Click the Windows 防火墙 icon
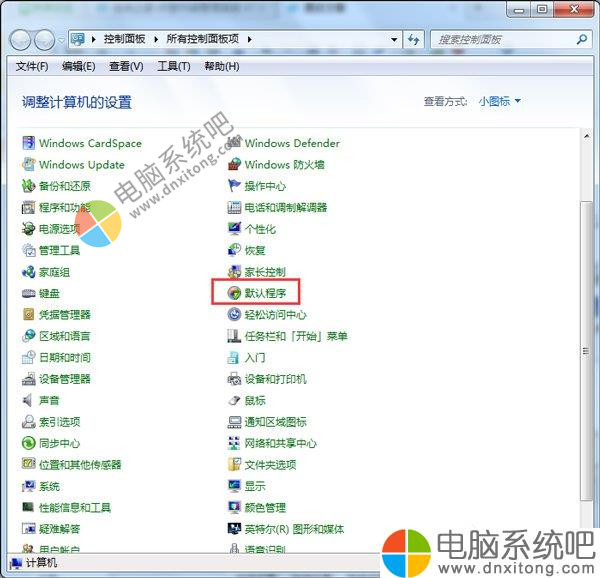Screen dimensions: 600x578 pos(235,165)
